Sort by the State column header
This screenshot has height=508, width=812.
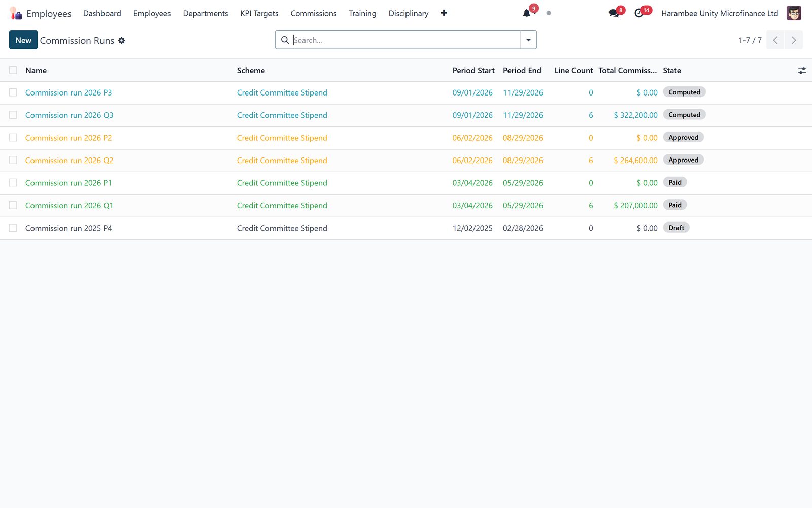point(672,71)
